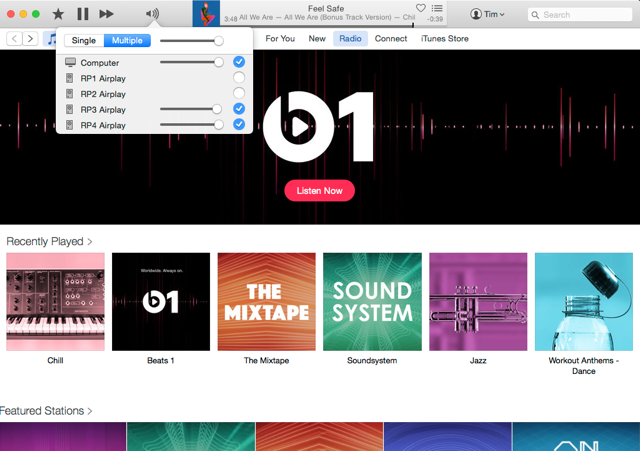Click the AirPlay volume speaker icon

tap(152, 14)
